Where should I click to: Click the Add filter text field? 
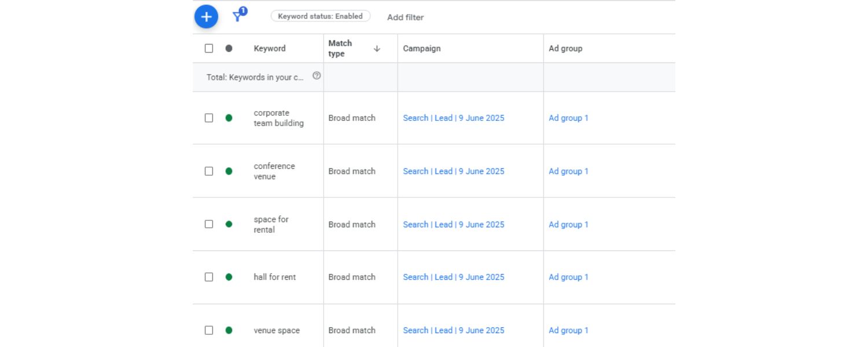(x=405, y=17)
